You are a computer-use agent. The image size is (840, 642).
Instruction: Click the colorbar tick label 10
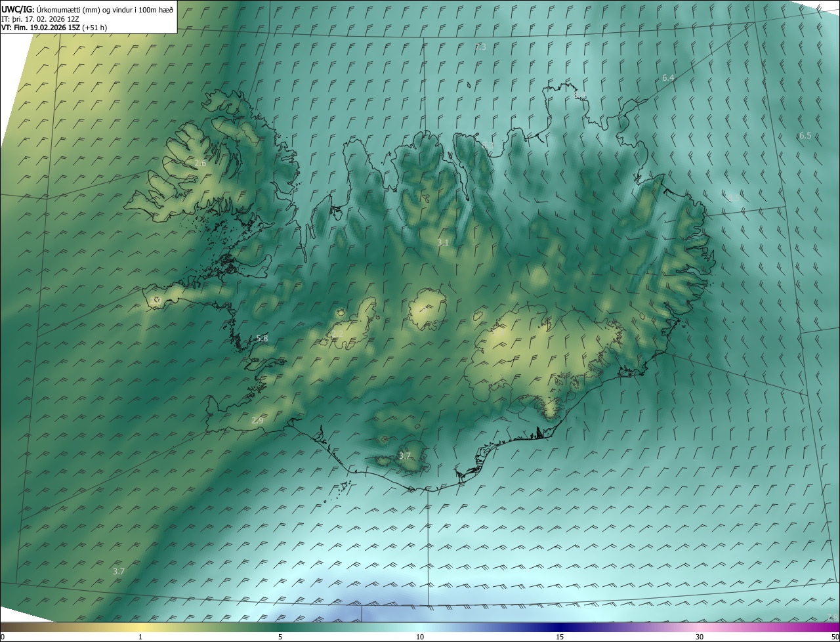click(420, 637)
